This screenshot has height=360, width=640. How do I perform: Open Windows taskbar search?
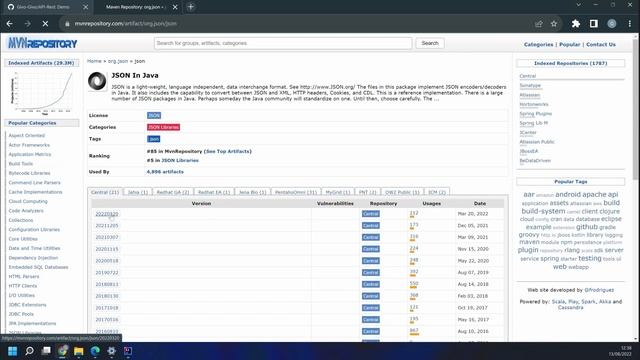(29, 351)
